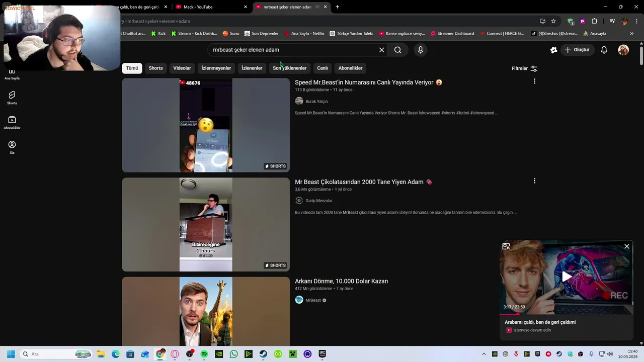This screenshot has width=644, height=362.
Task: Open the MrBeast channel link
Action: (x=313, y=300)
